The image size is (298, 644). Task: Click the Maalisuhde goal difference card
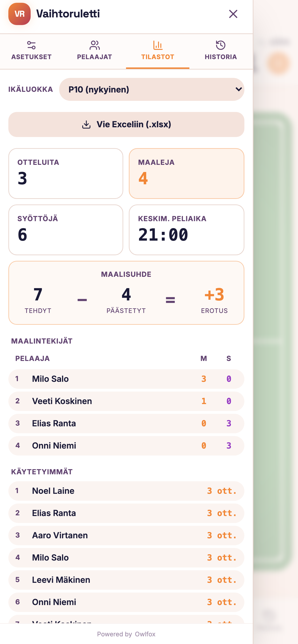pyautogui.click(x=126, y=293)
